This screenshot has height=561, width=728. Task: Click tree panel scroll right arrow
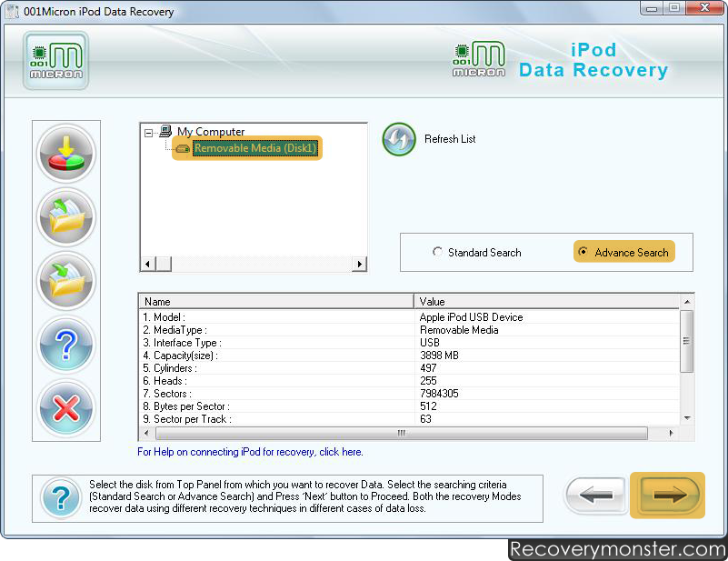[x=359, y=264]
